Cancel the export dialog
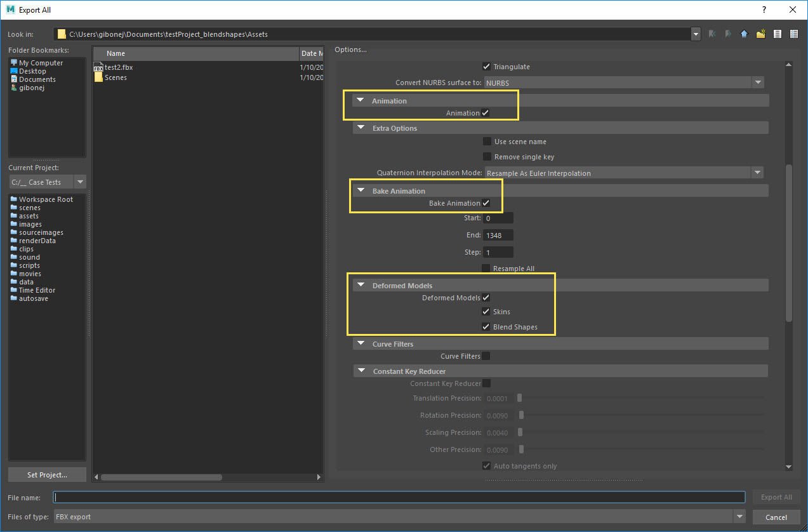Image resolution: width=808 pixels, height=532 pixels. coord(776,517)
